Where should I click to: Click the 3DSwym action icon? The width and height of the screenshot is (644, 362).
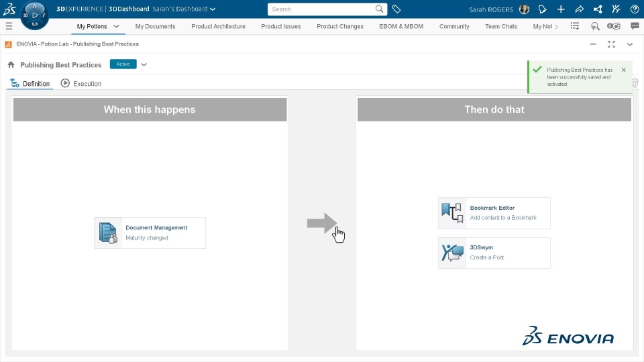pyautogui.click(x=452, y=253)
